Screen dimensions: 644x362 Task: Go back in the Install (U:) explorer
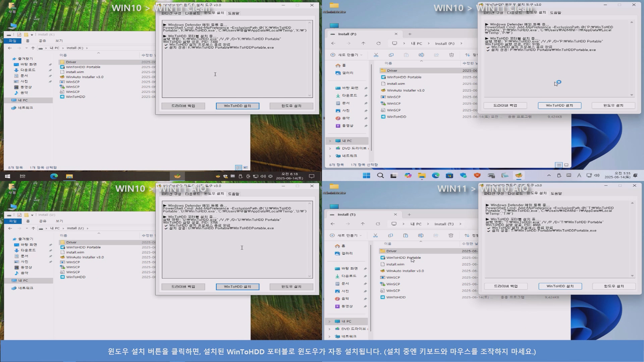tap(10, 228)
